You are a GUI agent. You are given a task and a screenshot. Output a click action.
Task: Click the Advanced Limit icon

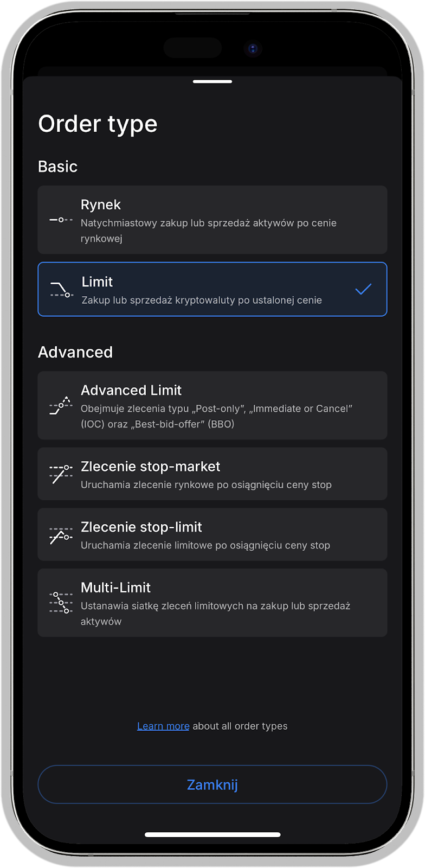(x=61, y=405)
